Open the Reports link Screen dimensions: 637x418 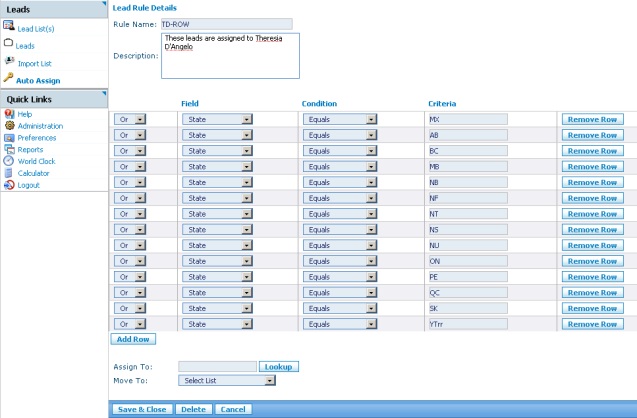(x=30, y=149)
